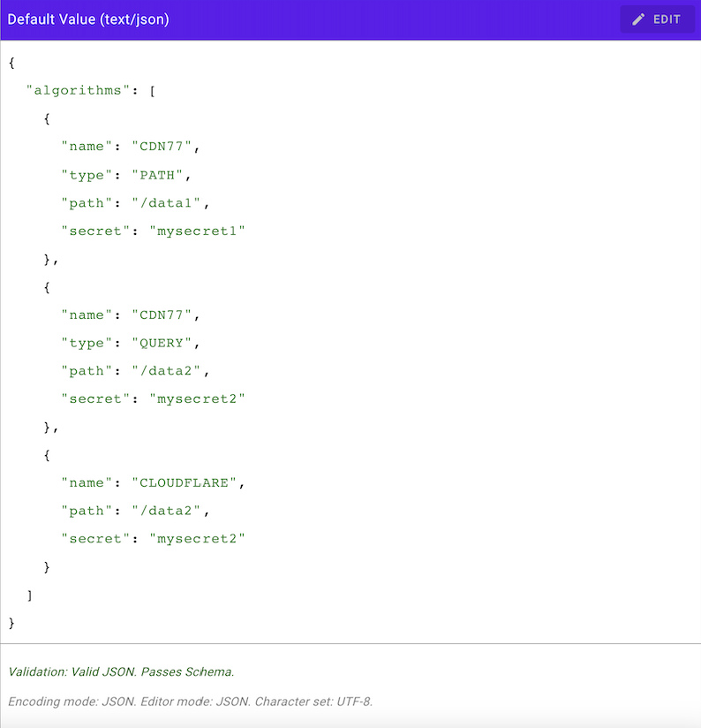The image size is (701, 728).
Task: Click the pencil icon in EDIT button
Action: pyautogui.click(x=638, y=19)
